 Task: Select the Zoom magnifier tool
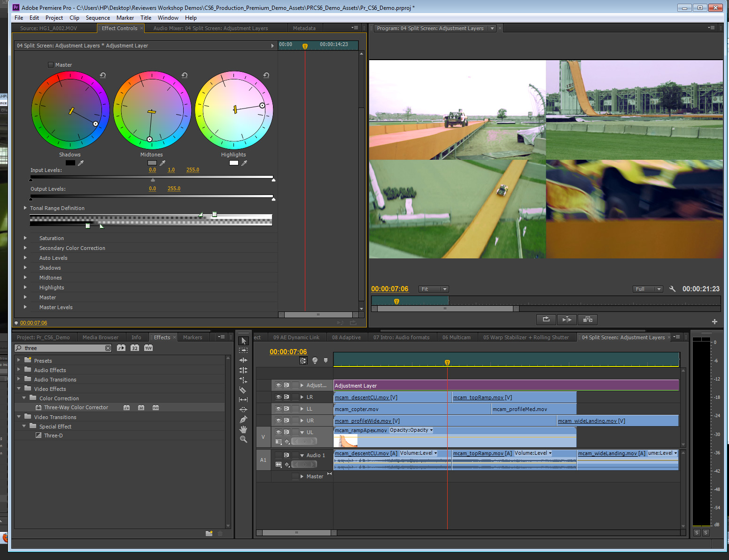(243, 439)
